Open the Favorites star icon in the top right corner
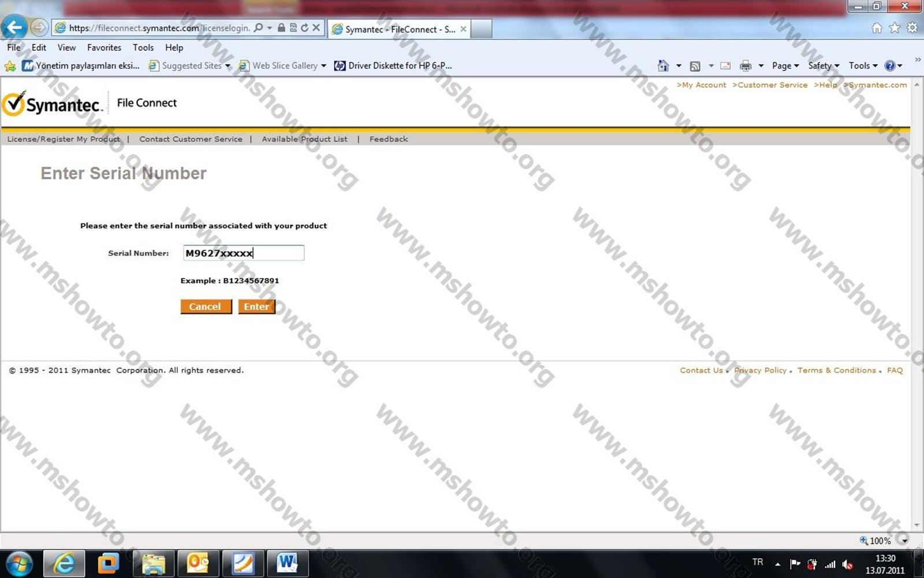The height and width of the screenshot is (578, 924). (895, 28)
